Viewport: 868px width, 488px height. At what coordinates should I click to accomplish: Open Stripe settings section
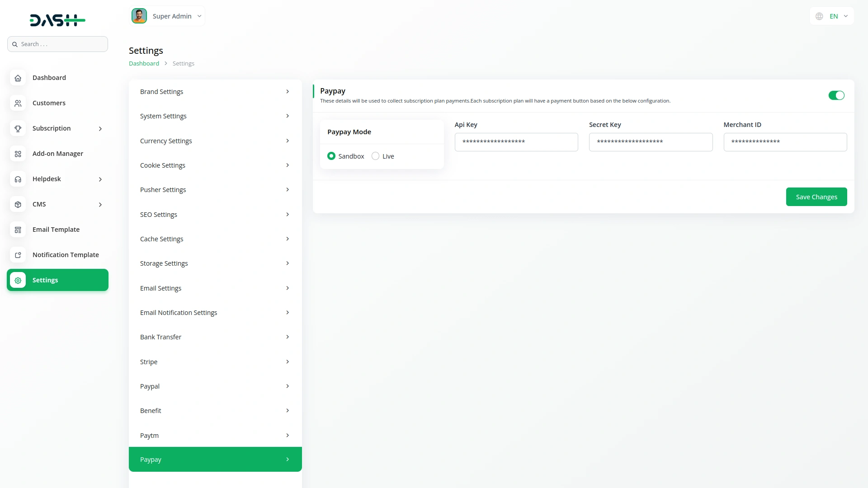(x=215, y=362)
